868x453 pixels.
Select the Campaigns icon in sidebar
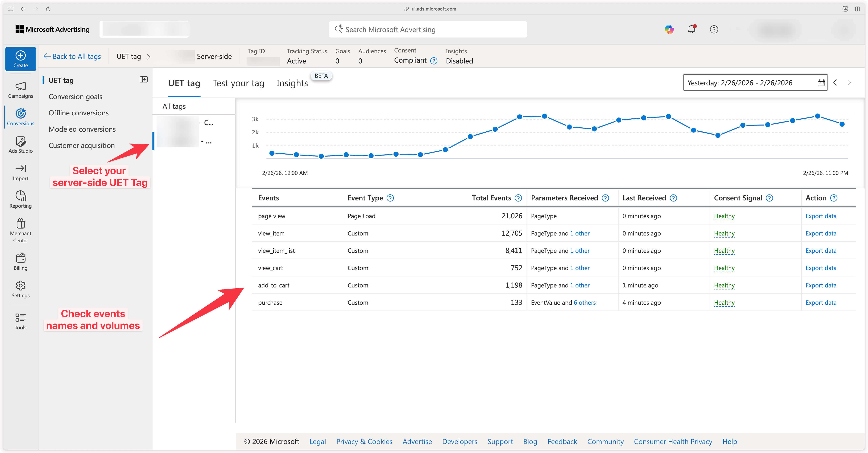(20, 89)
